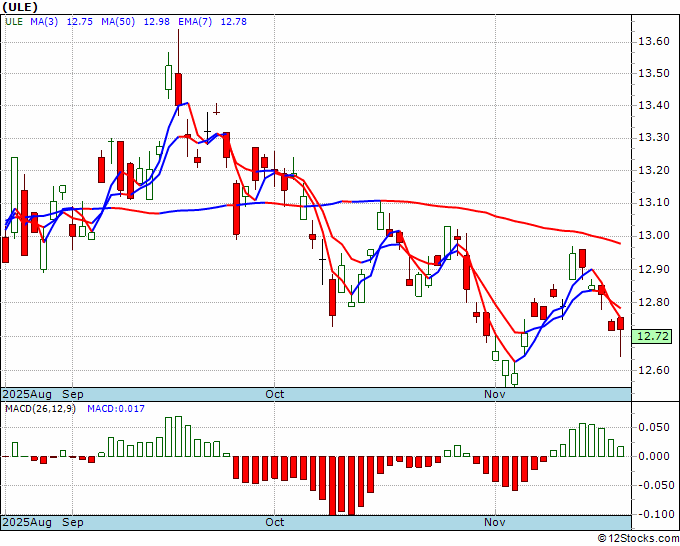Click the Nov label on MACD axis

tap(495, 522)
